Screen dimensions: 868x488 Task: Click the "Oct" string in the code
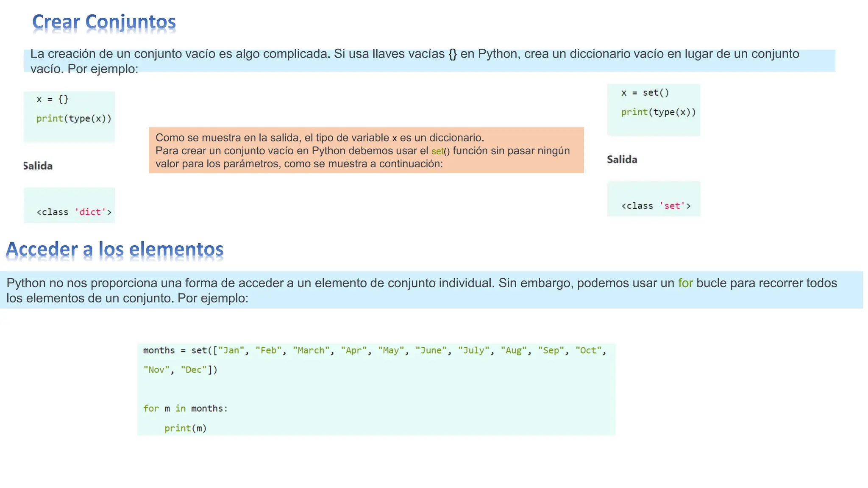[x=588, y=350]
